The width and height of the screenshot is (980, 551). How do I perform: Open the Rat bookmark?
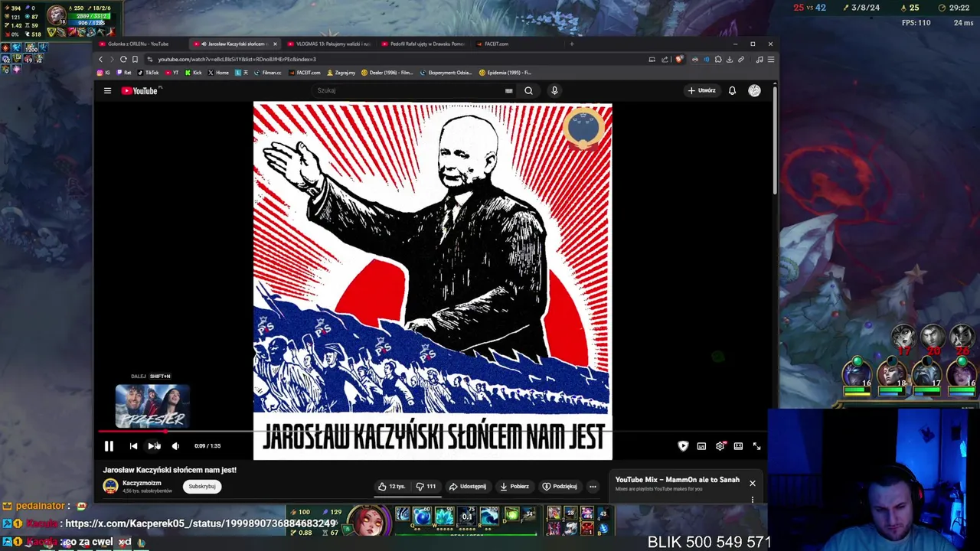coord(123,73)
